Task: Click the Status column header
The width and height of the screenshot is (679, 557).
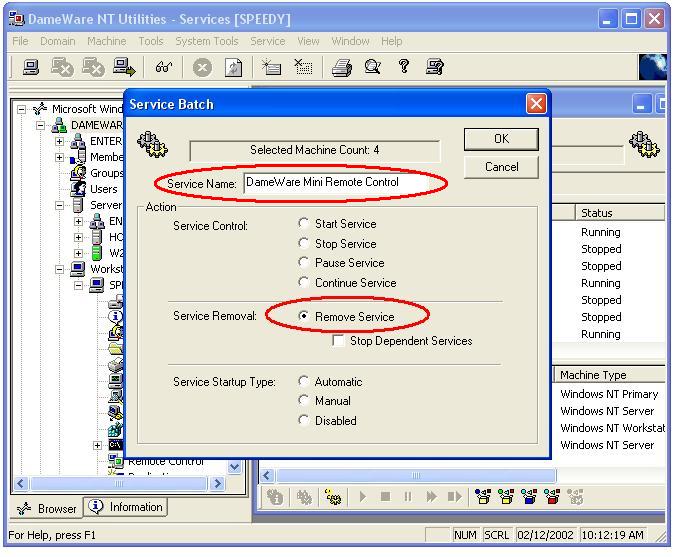Action: (x=620, y=213)
